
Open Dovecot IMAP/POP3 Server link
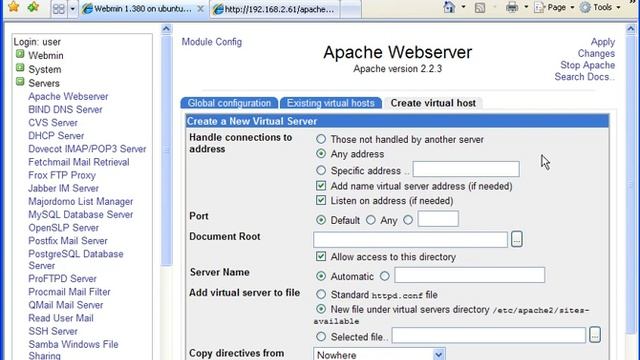click(x=87, y=149)
